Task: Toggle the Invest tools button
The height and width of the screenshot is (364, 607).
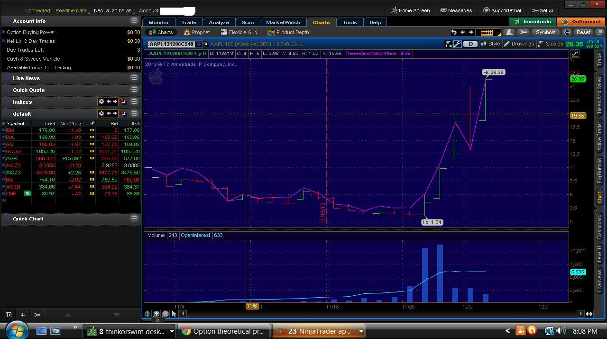Action: (x=533, y=21)
